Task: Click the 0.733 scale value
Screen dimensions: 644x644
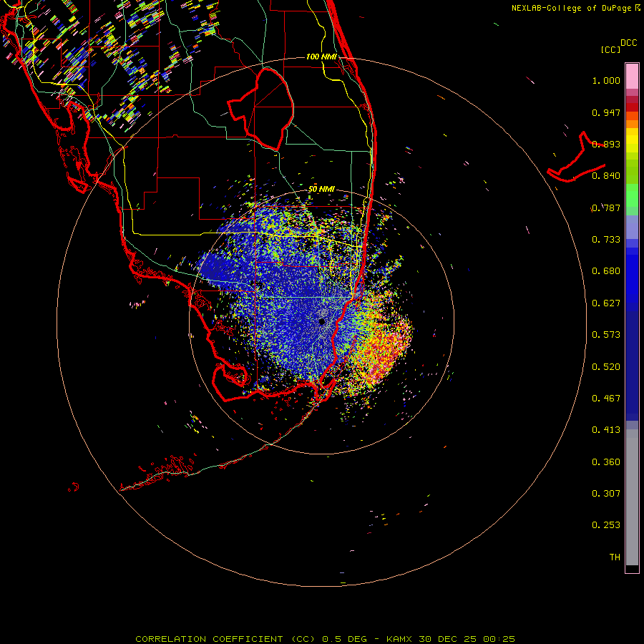Action: [606, 240]
